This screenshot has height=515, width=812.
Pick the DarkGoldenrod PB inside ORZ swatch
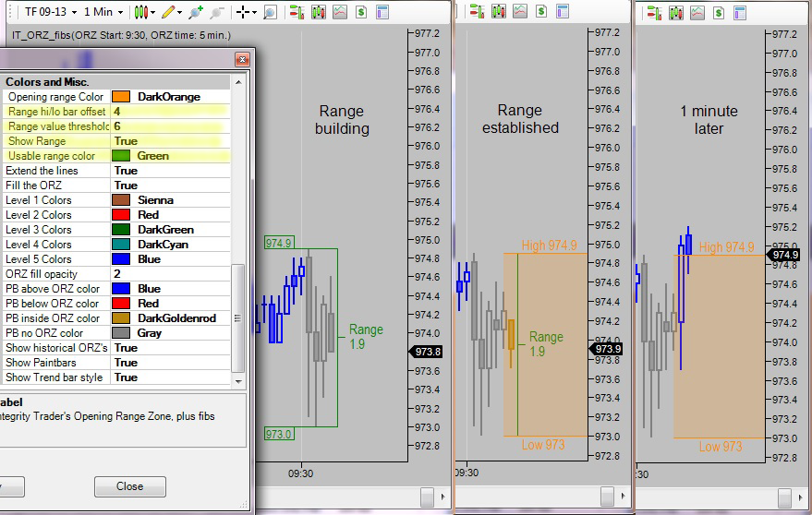[121, 318]
